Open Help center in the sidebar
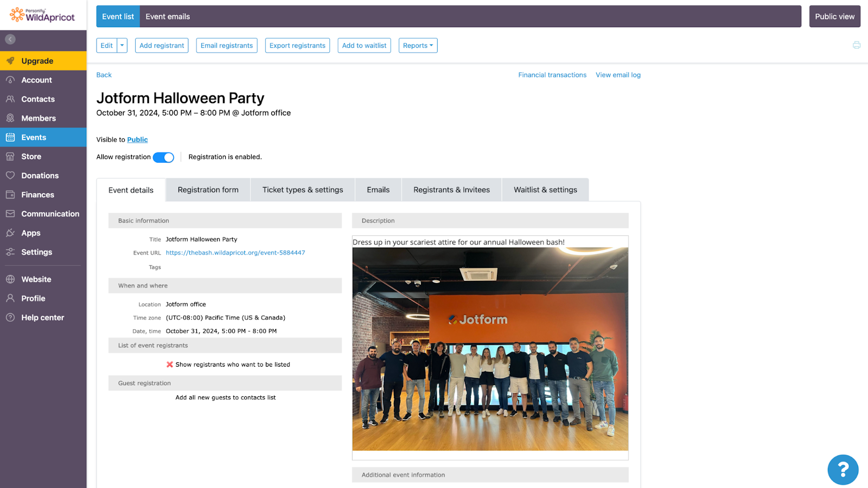This screenshot has height=488, width=868. click(43, 318)
